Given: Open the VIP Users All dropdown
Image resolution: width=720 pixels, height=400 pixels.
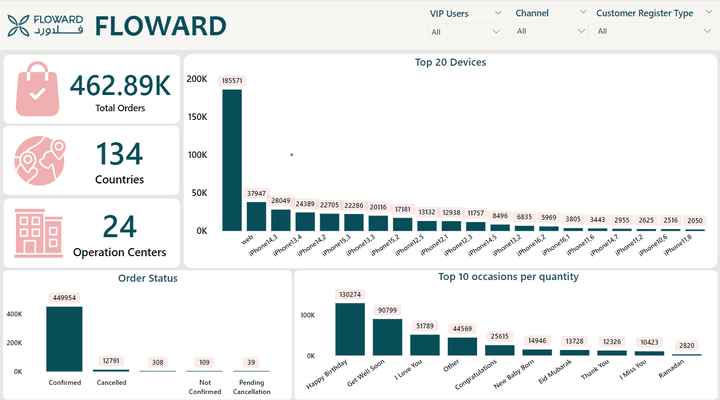Looking at the screenshot, I should [465, 32].
